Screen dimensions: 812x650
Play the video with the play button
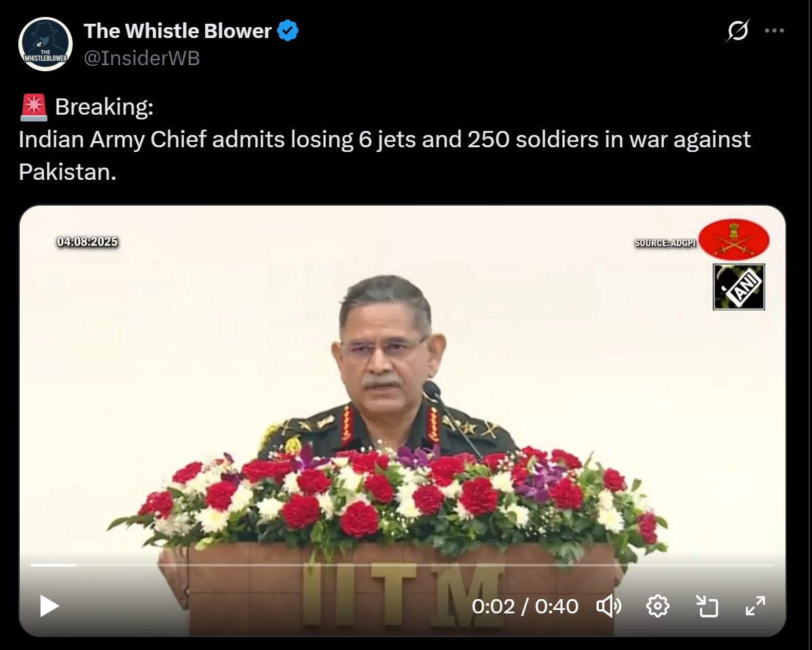[x=49, y=606]
